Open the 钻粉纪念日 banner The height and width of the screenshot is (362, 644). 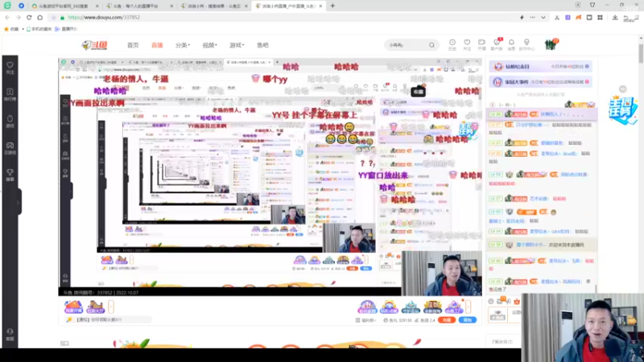[540, 67]
